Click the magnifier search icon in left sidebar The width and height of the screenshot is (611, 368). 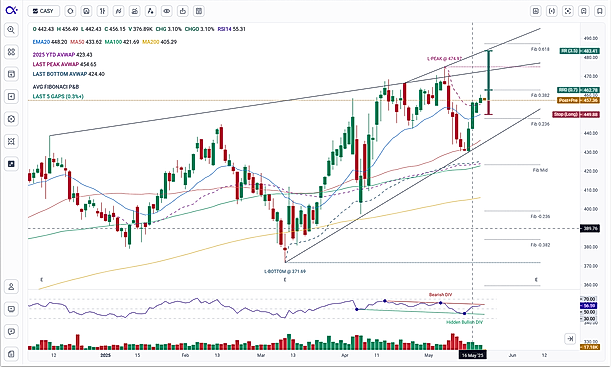pos(11,30)
